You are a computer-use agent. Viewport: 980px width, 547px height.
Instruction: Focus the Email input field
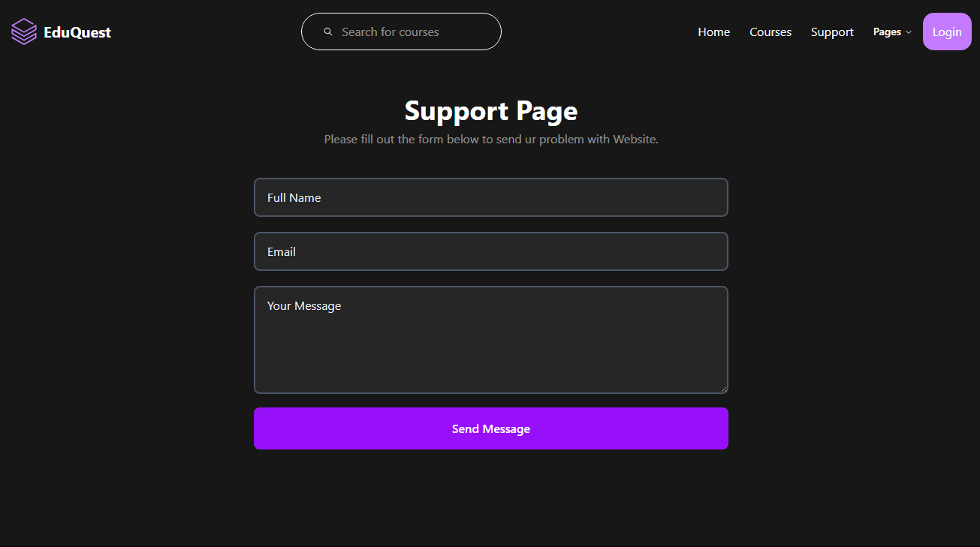click(491, 251)
